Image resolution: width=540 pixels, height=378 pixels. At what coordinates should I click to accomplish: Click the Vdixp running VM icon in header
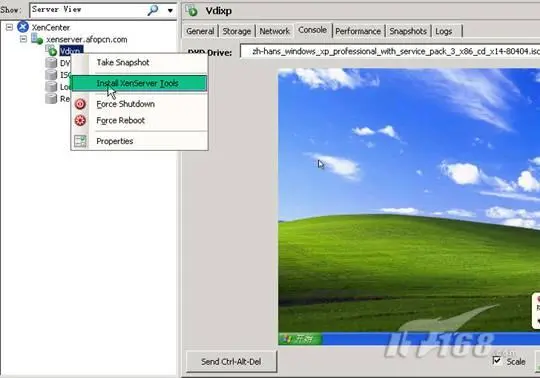click(192, 11)
